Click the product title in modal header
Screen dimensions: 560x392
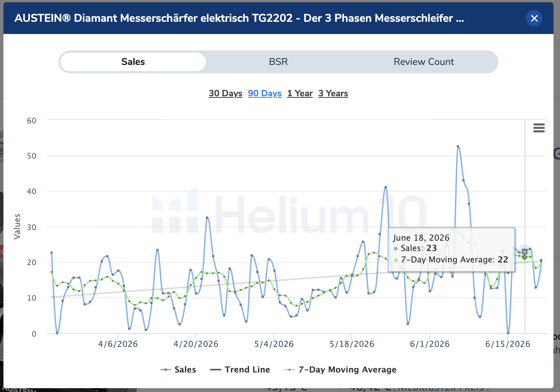click(239, 18)
